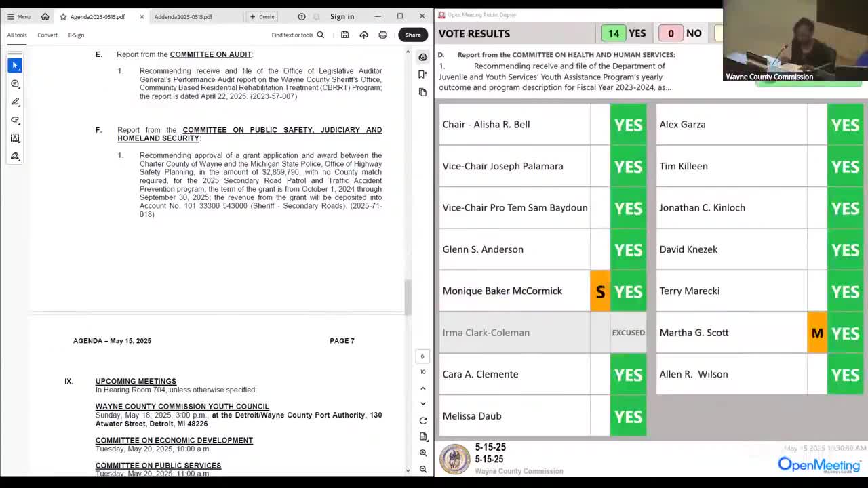Click the Share button

(x=413, y=35)
